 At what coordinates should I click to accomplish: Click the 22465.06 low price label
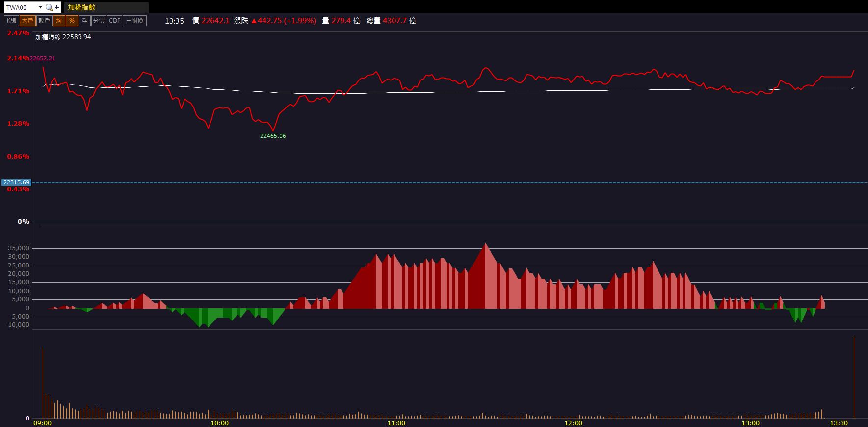(x=273, y=136)
